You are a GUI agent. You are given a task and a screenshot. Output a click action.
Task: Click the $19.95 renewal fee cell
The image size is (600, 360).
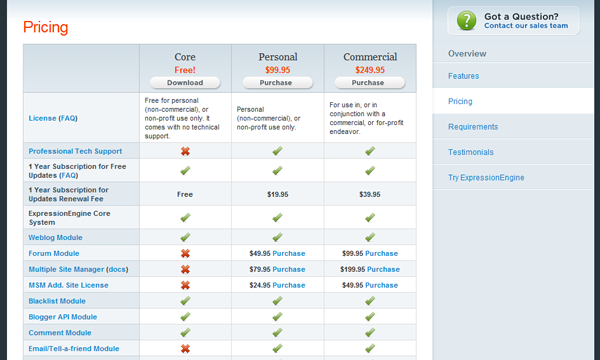click(x=277, y=194)
